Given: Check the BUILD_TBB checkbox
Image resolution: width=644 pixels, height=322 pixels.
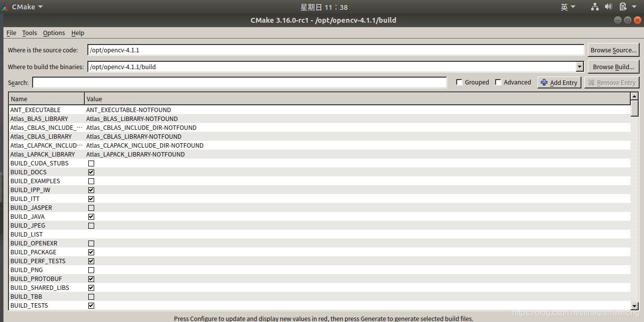Looking at the screenshot, I should [x=91, y=297].
